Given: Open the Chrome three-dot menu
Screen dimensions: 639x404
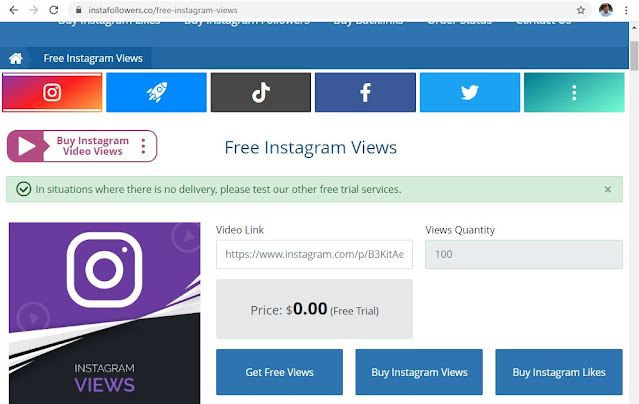Looking at the screenshot, I should pyautogui.click(x=626, y=10).
